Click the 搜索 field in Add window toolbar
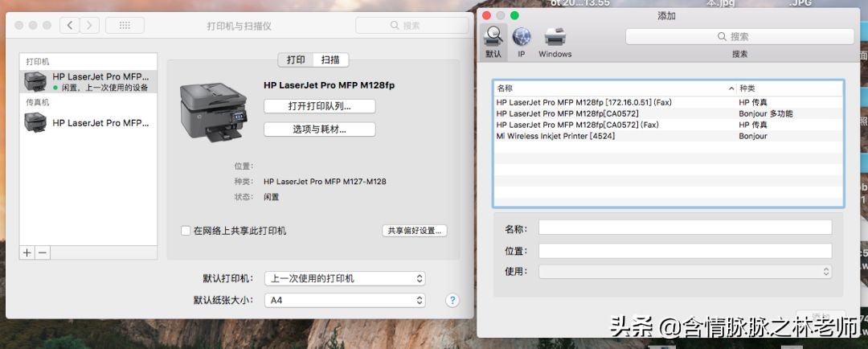Viewport: 868px width, 349px height. (739, 36)
